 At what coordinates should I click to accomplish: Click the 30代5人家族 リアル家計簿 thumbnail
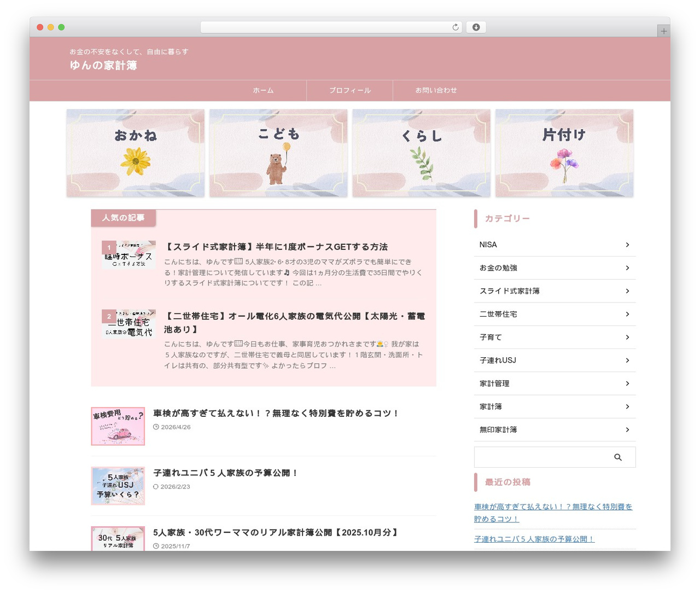pos(118,539)
